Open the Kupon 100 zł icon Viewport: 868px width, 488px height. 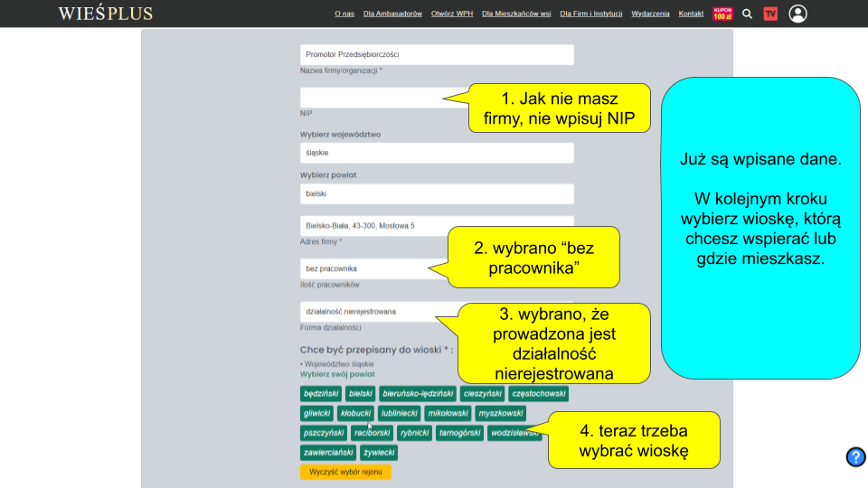pos(722,14)
